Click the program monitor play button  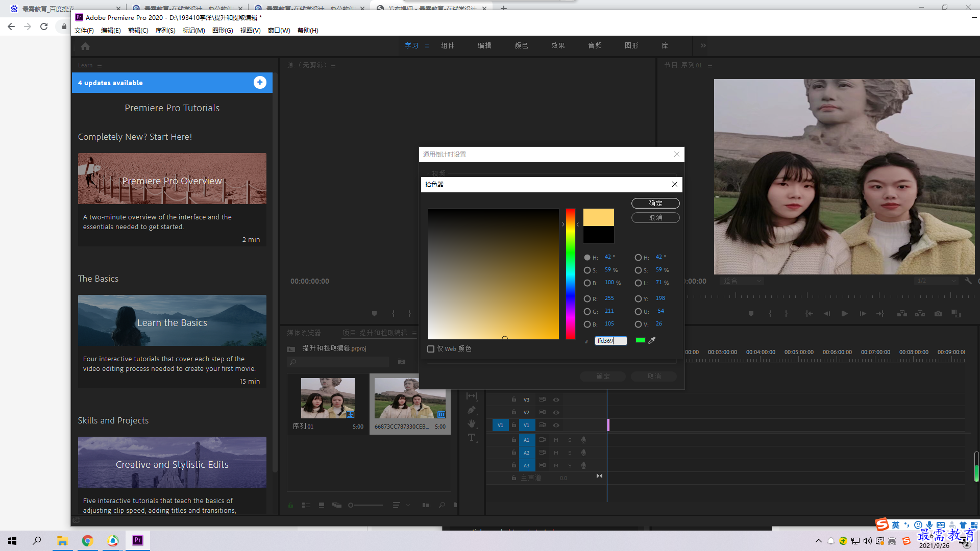[x=845, y=314]
